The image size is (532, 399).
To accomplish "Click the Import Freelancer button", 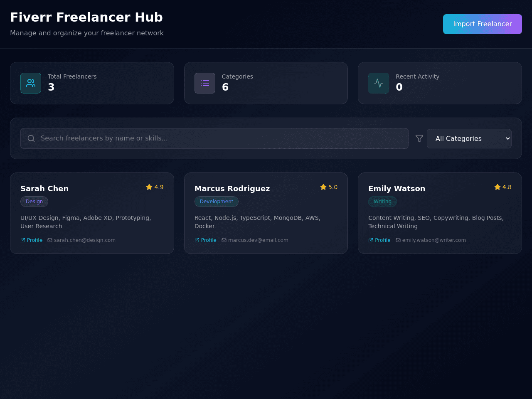I will click(x=482, y=24).
